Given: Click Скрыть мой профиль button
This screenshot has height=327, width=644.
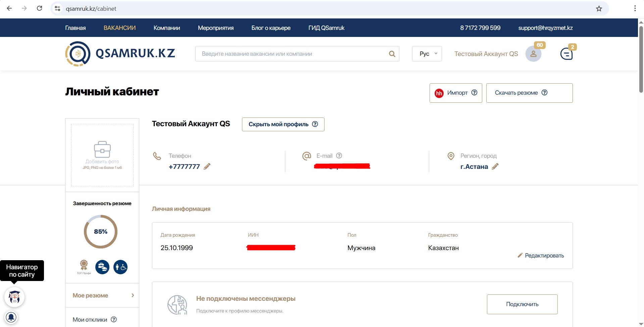Looking at the screenshot, I should coord(283,124).
